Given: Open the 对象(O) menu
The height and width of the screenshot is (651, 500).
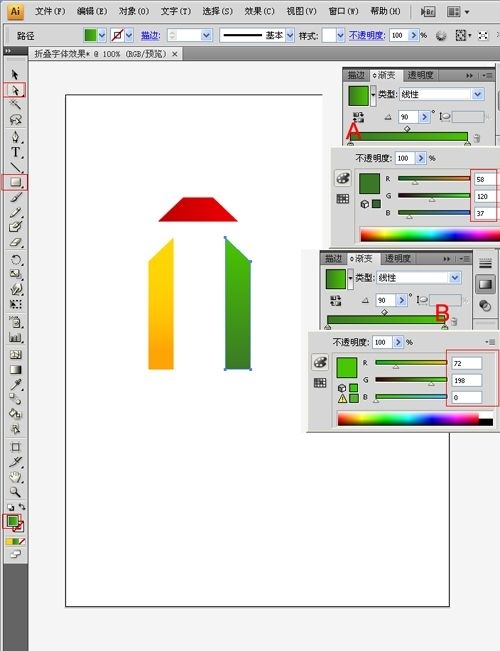Looking at the screenshot, I should [134, 11].
